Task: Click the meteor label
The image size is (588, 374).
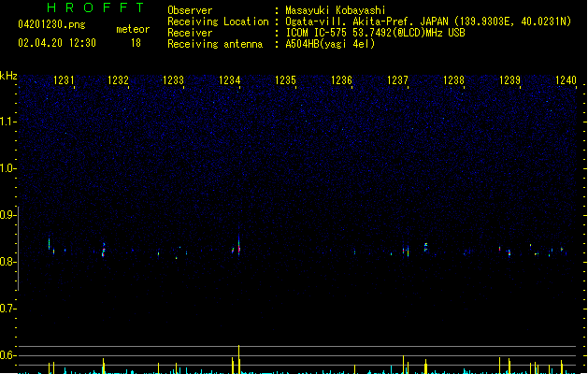Action: [133, 29]
